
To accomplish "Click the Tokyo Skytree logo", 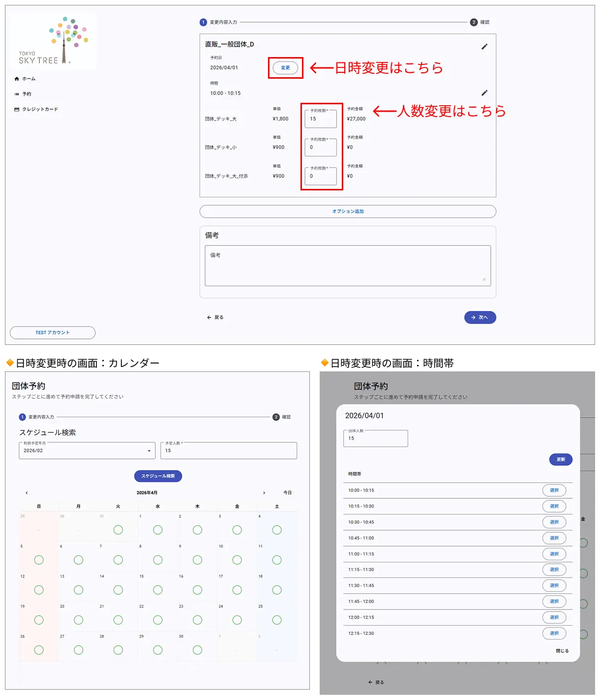I will pos(53,41).
